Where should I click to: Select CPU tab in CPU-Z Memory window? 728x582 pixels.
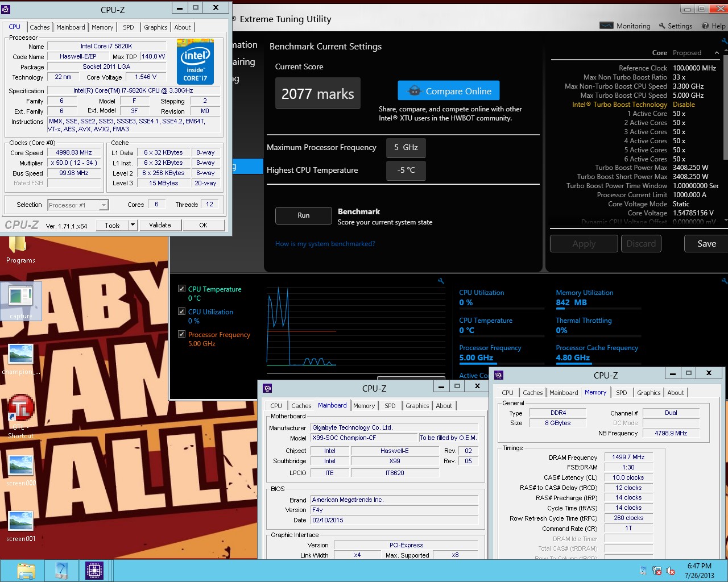(x=507, y=393)
